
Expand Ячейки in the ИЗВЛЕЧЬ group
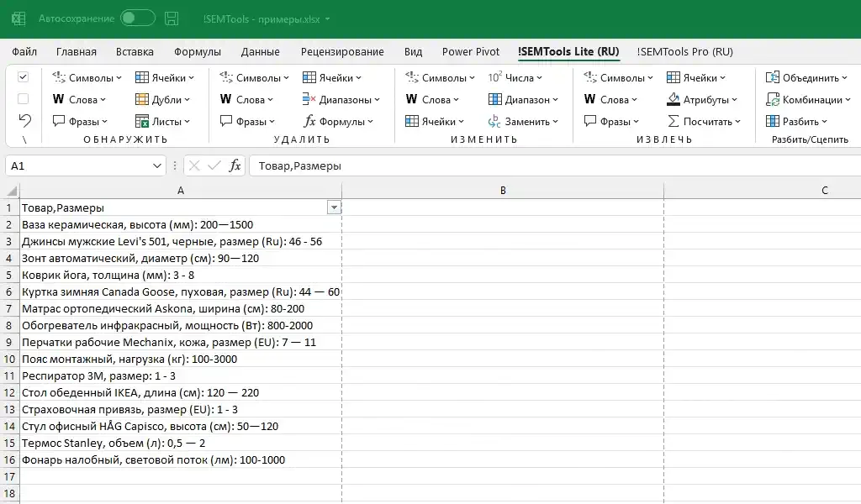[696, 78]
